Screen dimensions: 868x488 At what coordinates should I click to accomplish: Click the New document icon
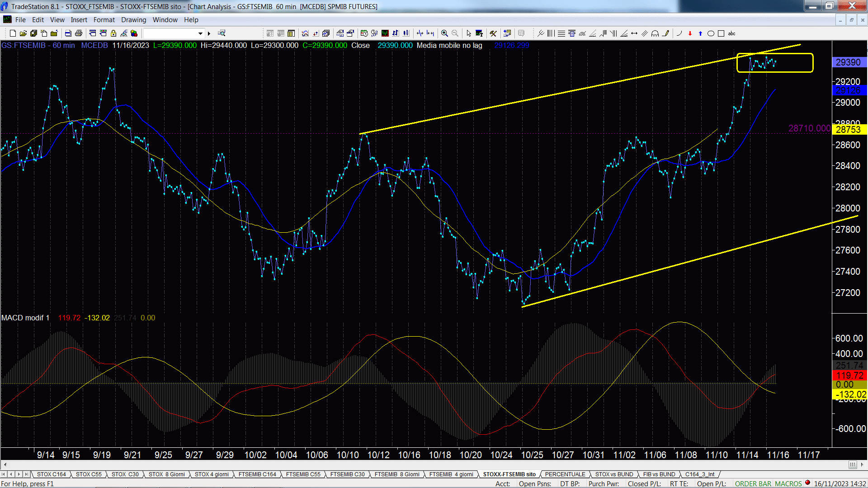(13, 33)
